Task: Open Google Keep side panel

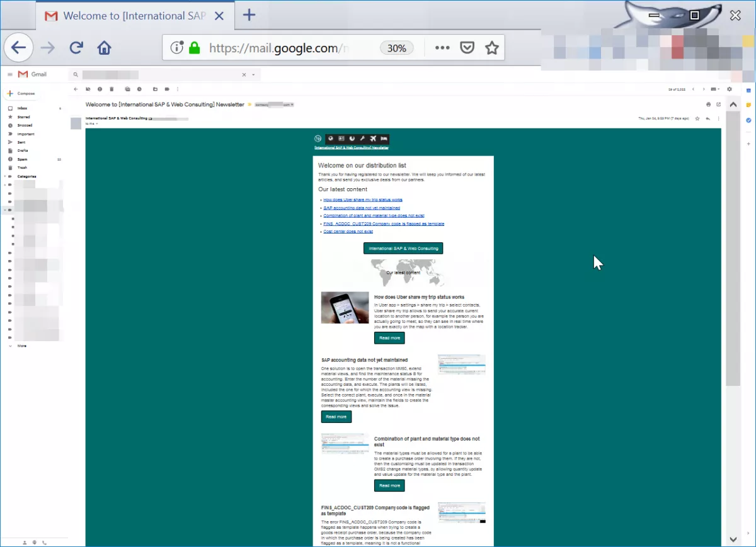Action: pos(748,105)
